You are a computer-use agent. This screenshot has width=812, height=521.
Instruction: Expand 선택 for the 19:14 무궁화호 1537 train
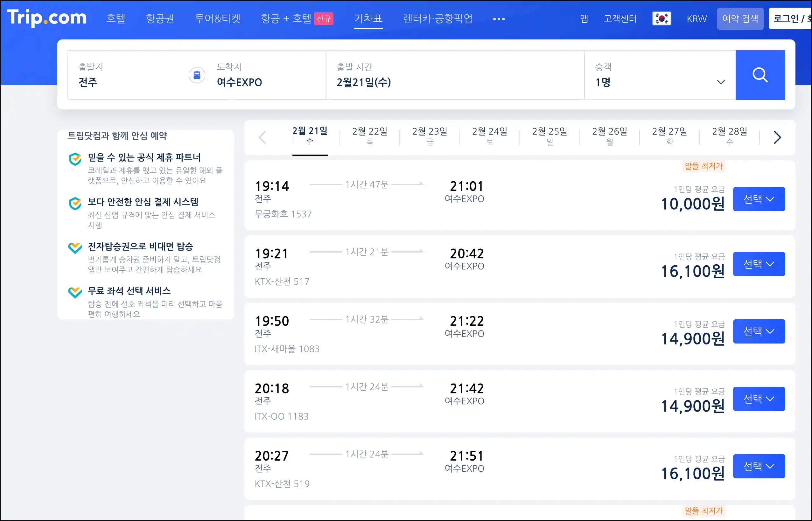tap(759, 199)
